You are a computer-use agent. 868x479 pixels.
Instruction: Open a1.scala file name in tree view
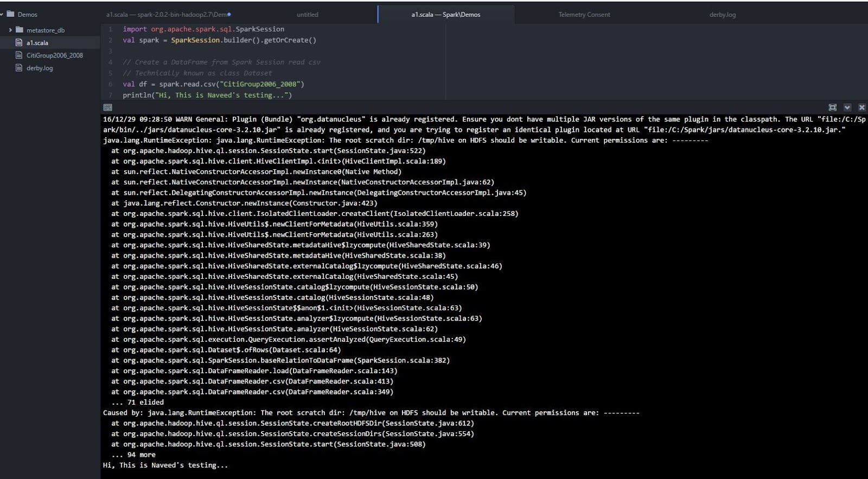37,43
